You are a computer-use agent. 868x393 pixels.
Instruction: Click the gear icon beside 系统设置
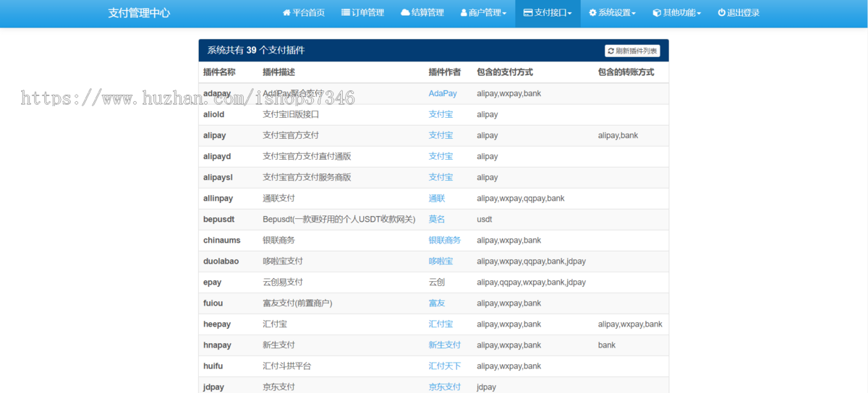593,13
